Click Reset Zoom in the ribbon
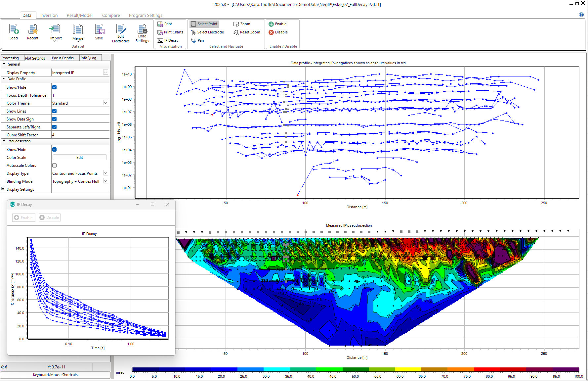Image resolution: width=588 pixels, height=381 pixels. [247, 32]
